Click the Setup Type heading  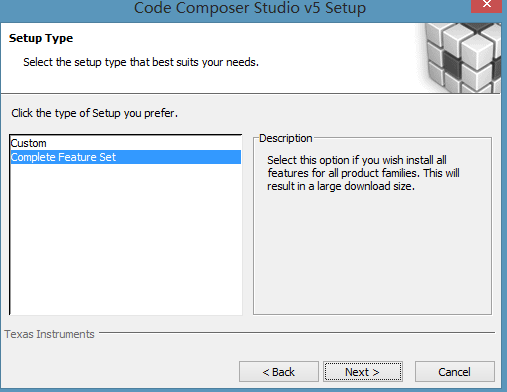coord(41,38)
